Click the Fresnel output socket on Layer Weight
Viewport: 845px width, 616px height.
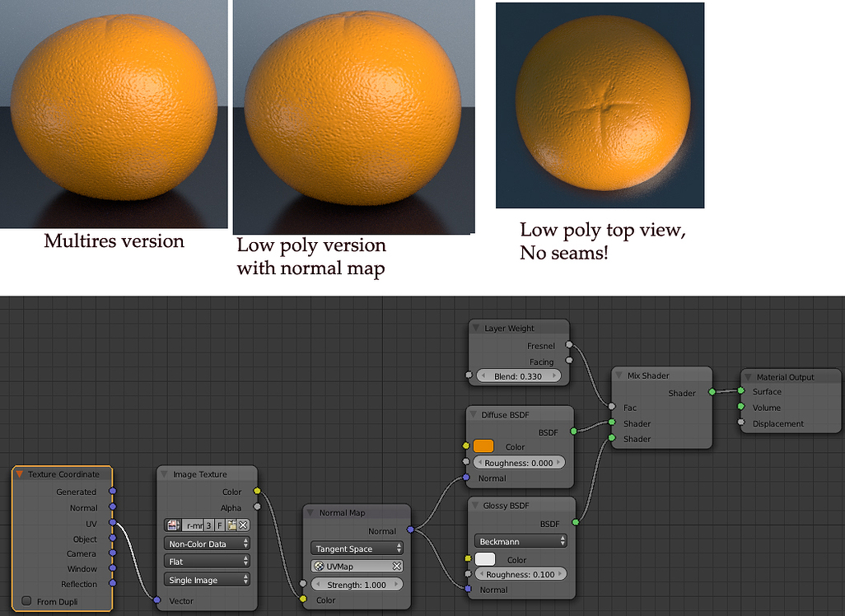click(568, 344)
